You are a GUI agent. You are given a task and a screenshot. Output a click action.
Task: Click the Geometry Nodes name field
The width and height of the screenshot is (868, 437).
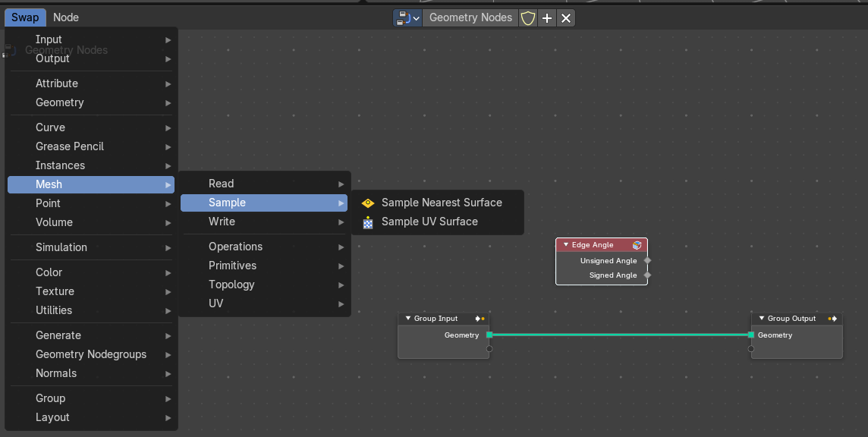(470, 17)
